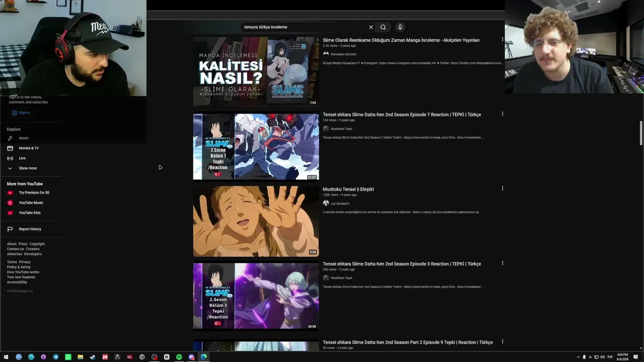Screen dimensions: 644x362
Task: Open options menu for Mushoku Tensei video
Action: pyautogui.click(x=502, y=189)
